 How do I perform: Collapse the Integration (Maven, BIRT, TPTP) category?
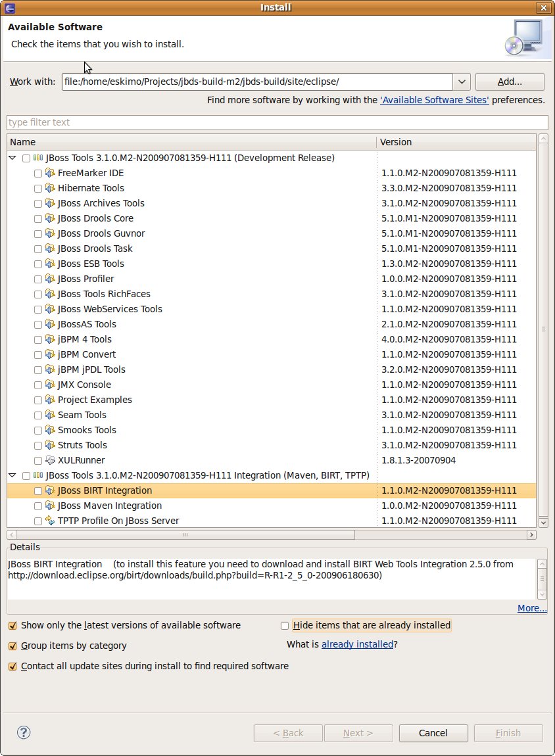pos(12,475)
